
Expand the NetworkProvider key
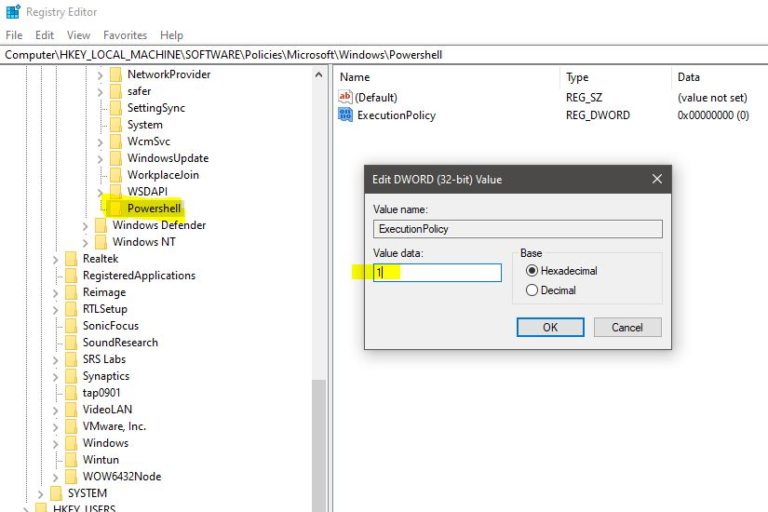tap(100, 75)
